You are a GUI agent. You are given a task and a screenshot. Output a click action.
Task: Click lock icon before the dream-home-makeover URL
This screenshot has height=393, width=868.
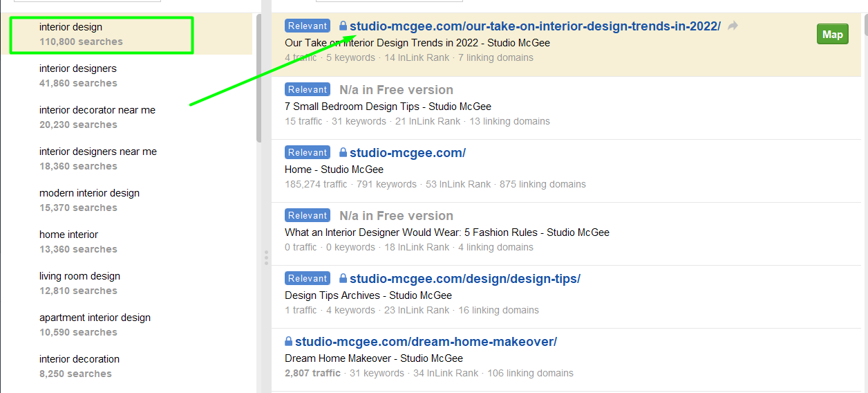289,342
